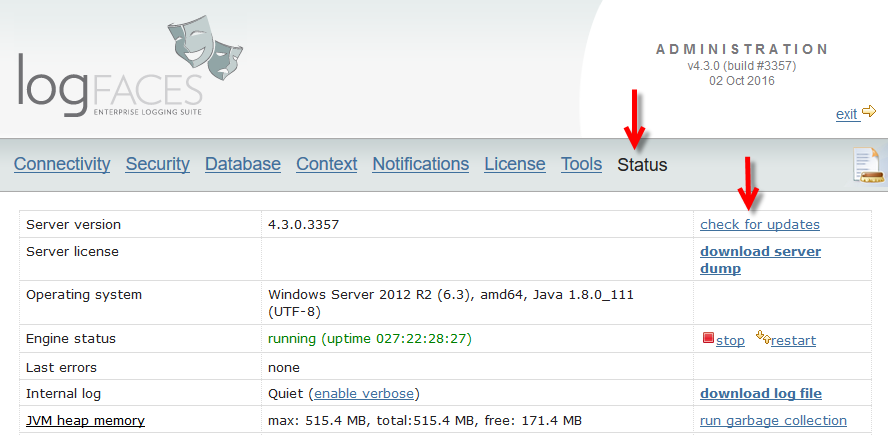Click the logFaces masks logo
Screen dimensions: 888x436
(206, 49)
